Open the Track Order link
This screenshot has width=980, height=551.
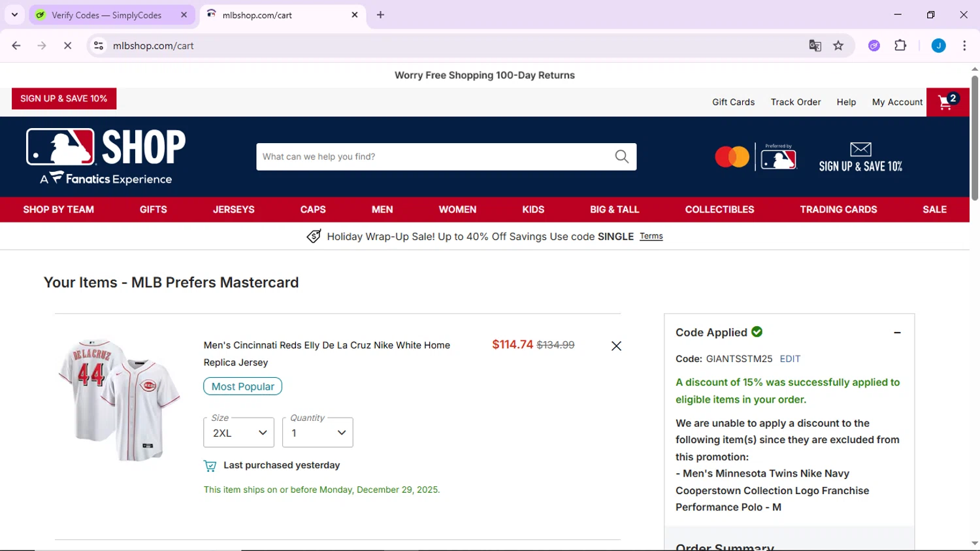pyautogui.click(x=796, y=102)
